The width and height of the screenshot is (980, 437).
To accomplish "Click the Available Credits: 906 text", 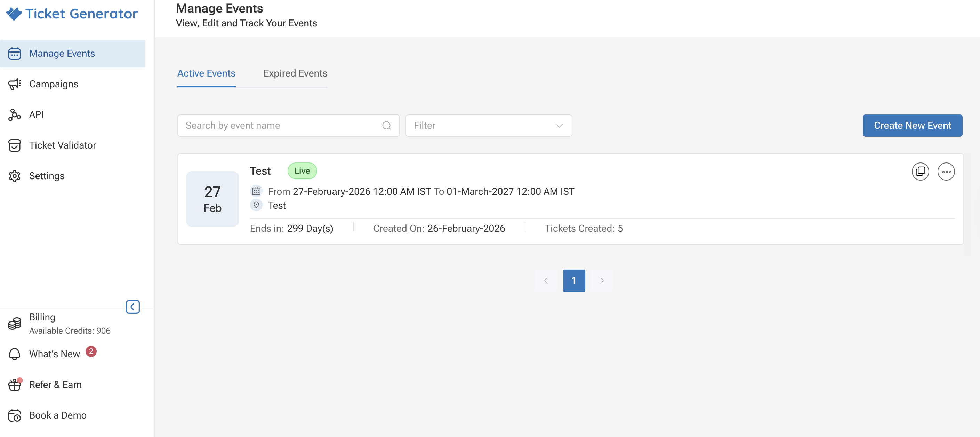I will [x=70, y=331].
